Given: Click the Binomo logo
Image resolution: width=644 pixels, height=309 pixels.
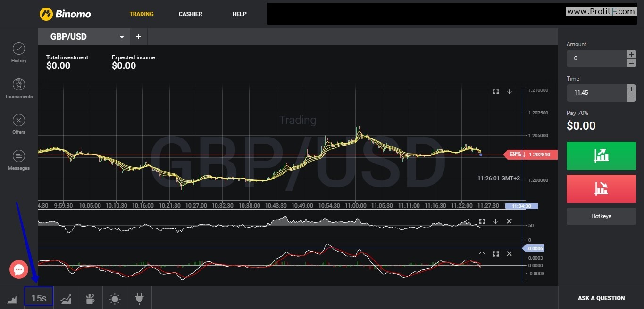Looking at the screenshot, I should click(x=65, y=14).
